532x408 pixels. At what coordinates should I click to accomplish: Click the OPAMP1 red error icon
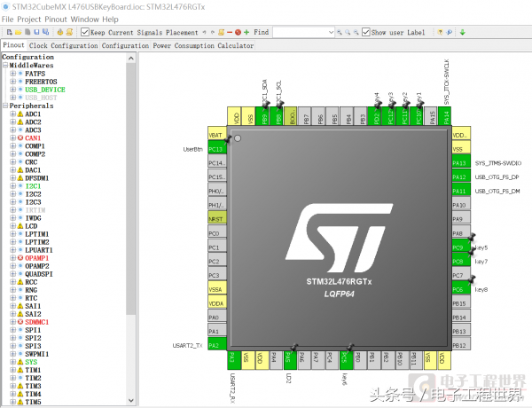tap(20, 258)
